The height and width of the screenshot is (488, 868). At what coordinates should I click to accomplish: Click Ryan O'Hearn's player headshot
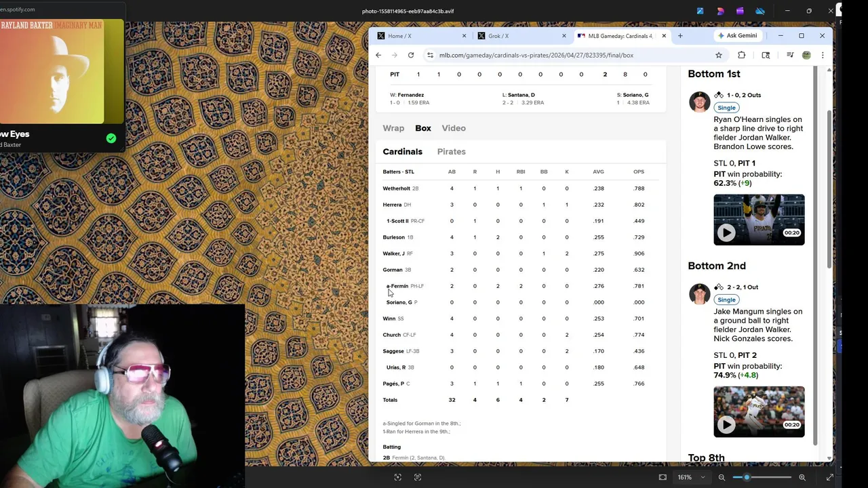click(x=699, y=102)
